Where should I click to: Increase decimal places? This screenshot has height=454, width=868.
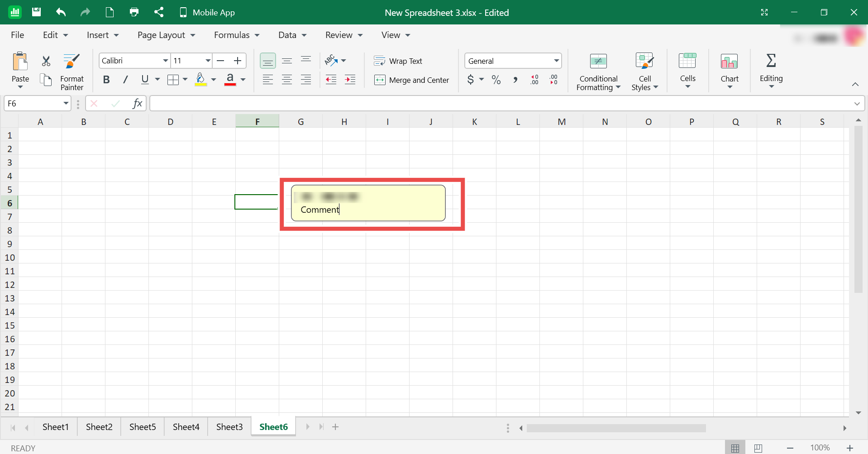535,80
